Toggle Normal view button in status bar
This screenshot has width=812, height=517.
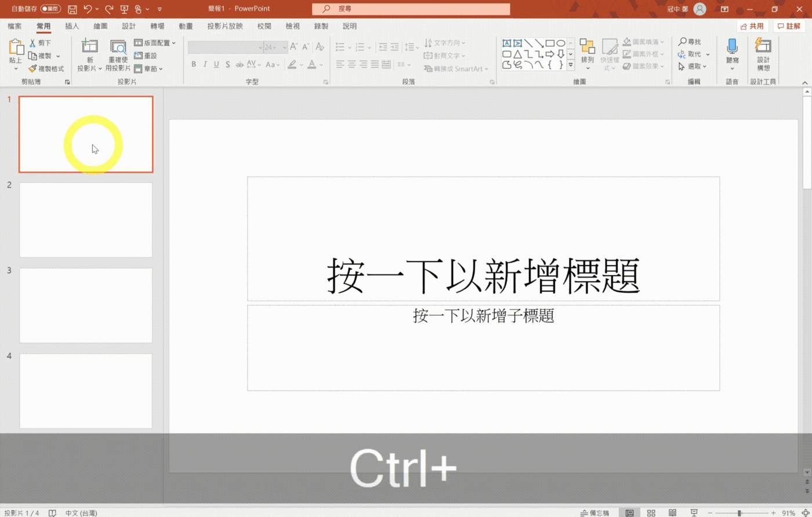coord(629,513)
